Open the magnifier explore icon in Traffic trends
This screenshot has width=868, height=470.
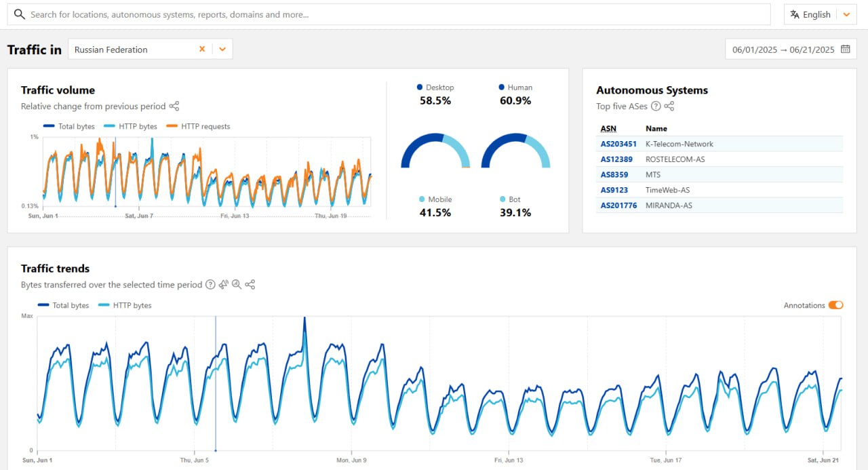tap(237, 285)
